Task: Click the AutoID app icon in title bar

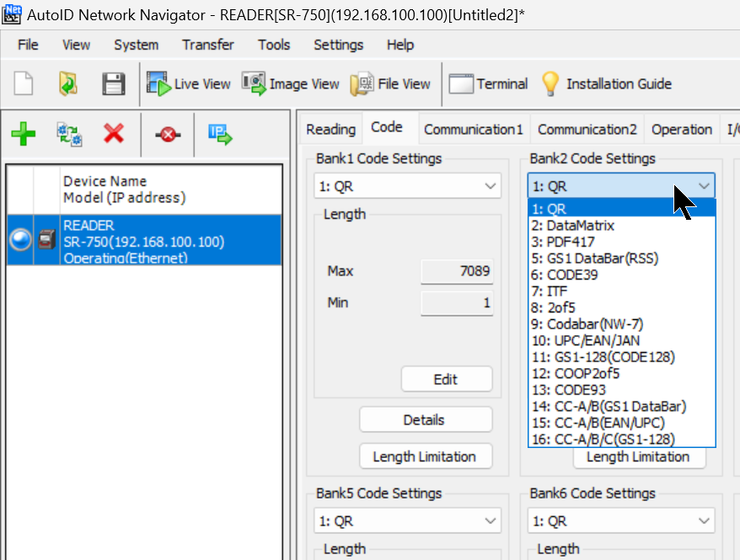Action: [12, 14]
